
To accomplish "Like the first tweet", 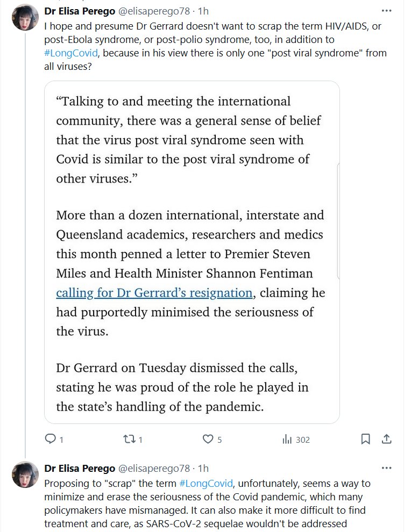I will point(208,440).
